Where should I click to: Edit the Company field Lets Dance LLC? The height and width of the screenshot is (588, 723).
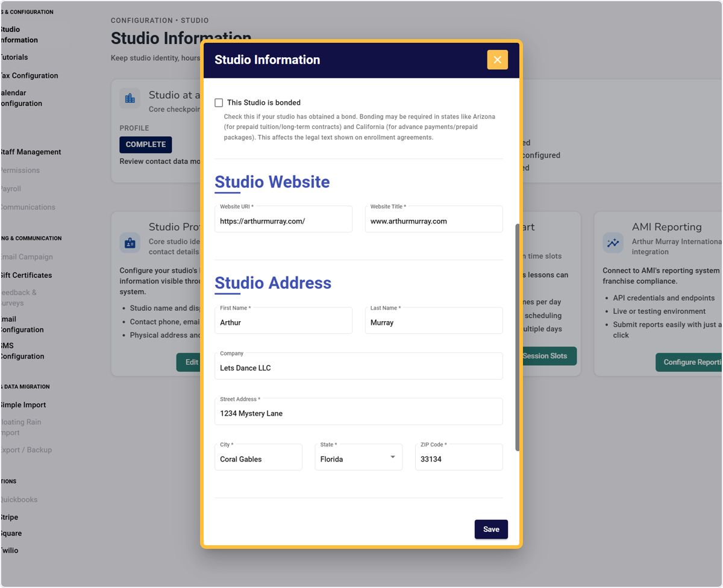[x=358, y=366]
